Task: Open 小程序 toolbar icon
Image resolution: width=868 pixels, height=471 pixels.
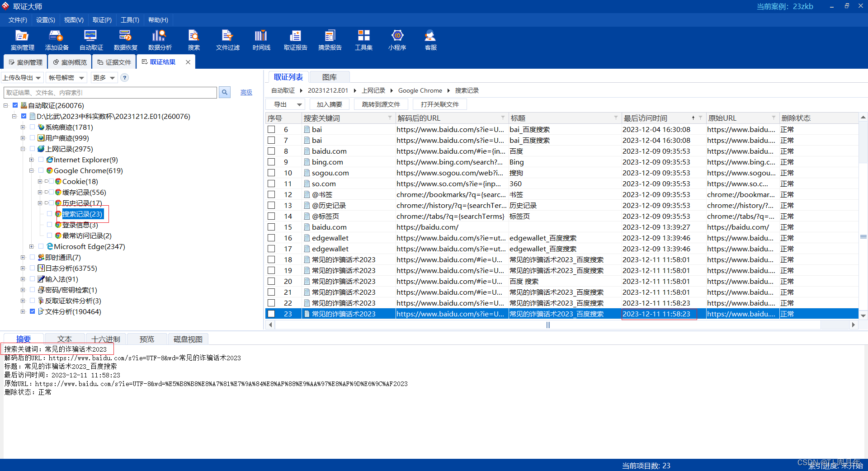Action: click(397, 40)
